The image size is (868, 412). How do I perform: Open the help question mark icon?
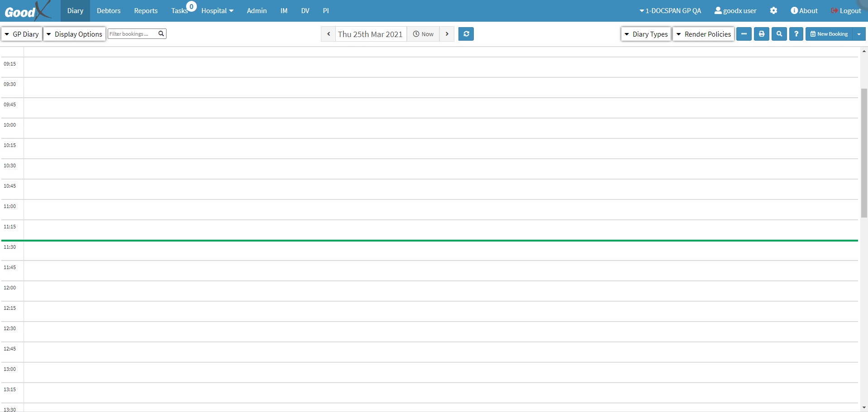(796, 34)
